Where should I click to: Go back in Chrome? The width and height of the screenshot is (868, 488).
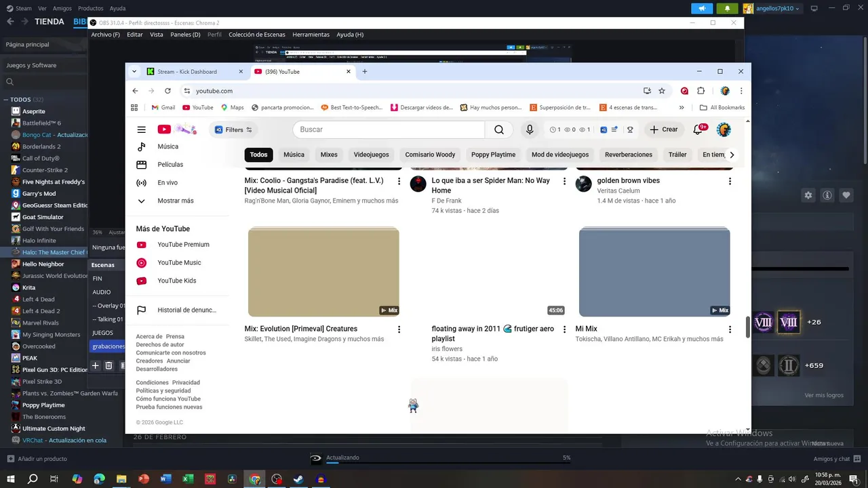(x=135, y=91)
